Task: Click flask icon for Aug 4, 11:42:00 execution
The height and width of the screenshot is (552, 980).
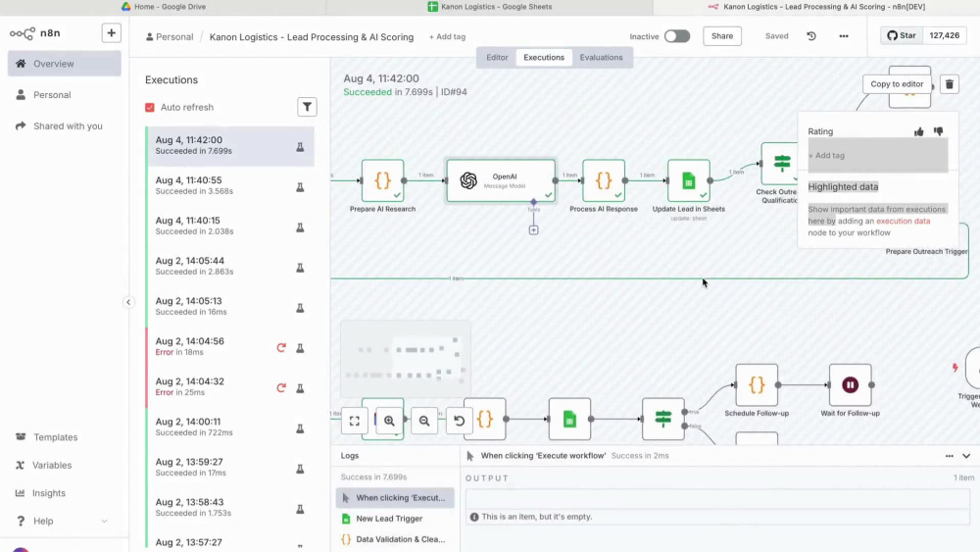Action: point(300,147)
